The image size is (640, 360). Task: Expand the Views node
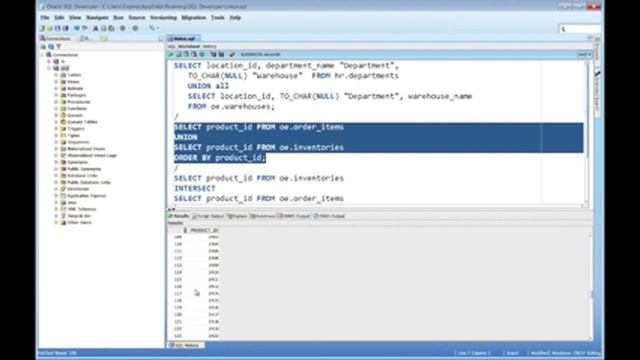tap(56, 82)
